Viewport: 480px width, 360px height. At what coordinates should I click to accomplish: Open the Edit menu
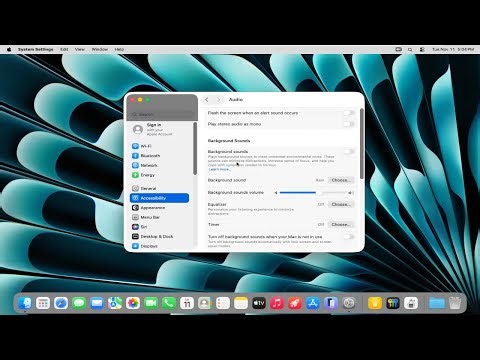[x=64, y=49]
